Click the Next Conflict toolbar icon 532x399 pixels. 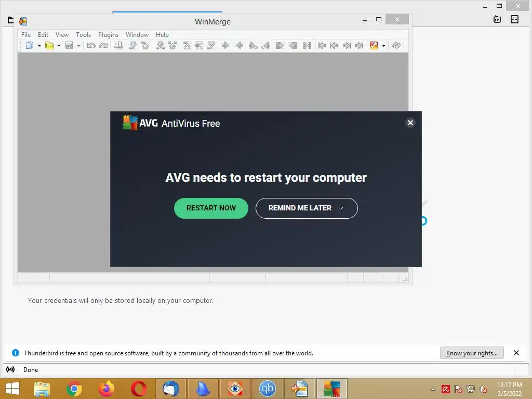click(161, 45)
